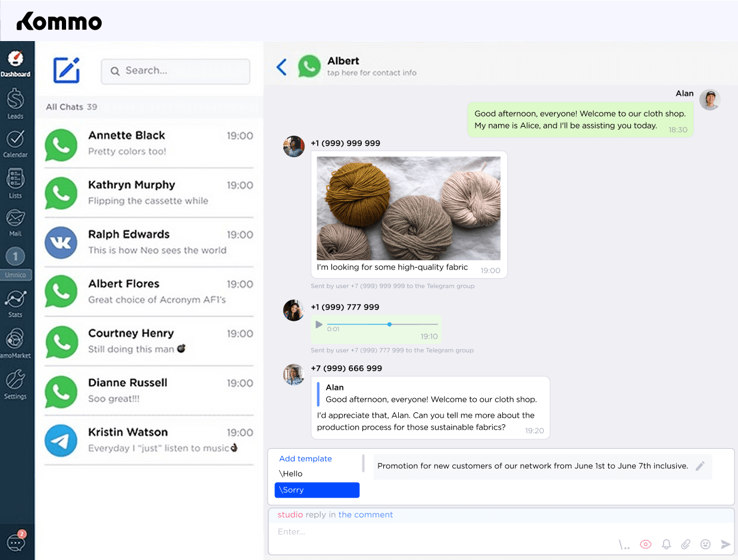Open Ralph Edwards VK chat
Screen dimensions: 738x560
149,242
